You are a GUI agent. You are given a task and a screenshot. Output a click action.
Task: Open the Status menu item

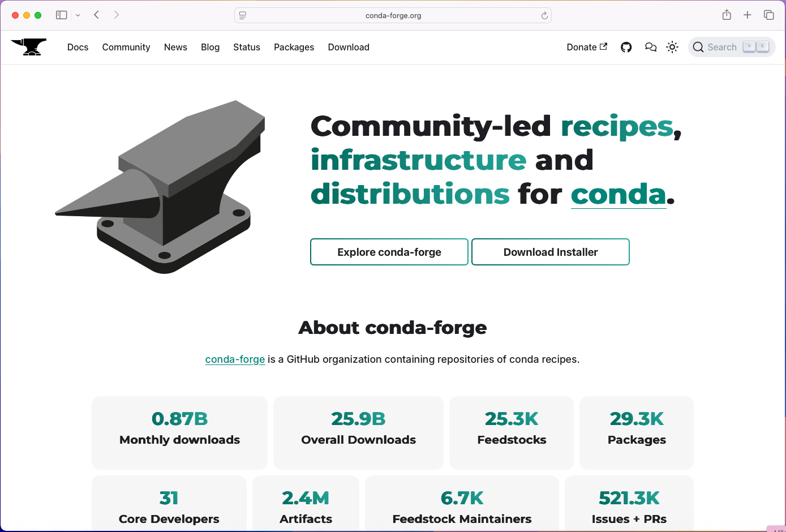point(247,48)
